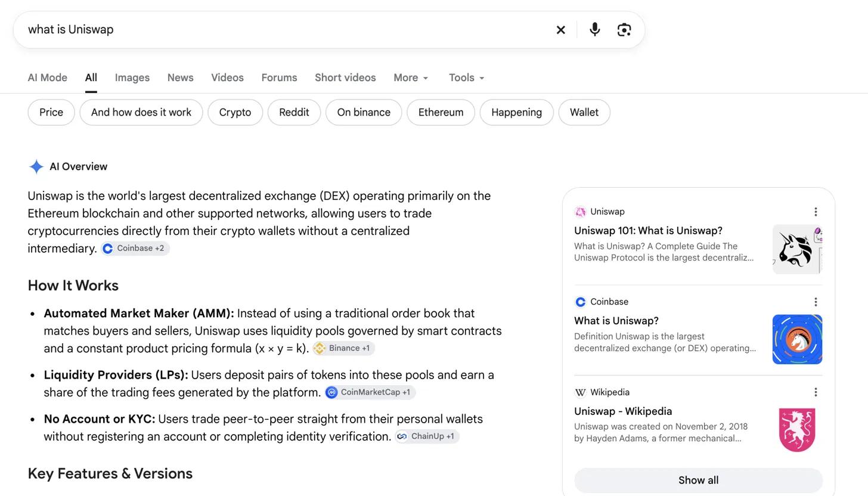Click the Uniswap site favicon
Image resolution: width=868 pixels, height=496 pixels.
point(580,212)
